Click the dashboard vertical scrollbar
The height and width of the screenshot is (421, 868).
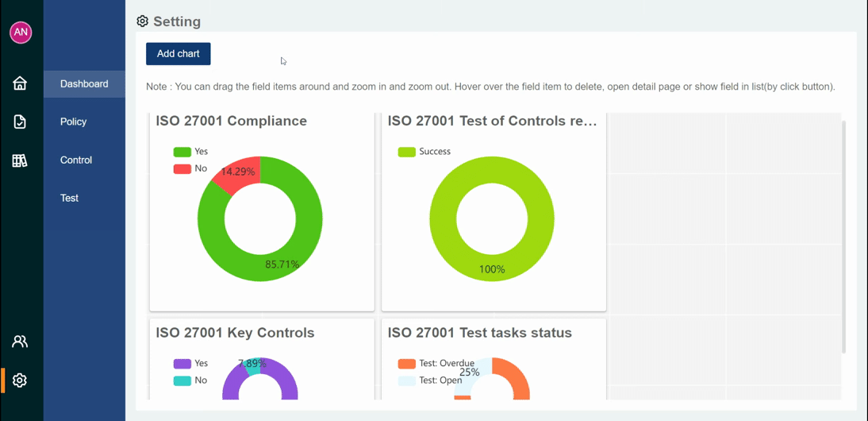click(x=843, y=237)
